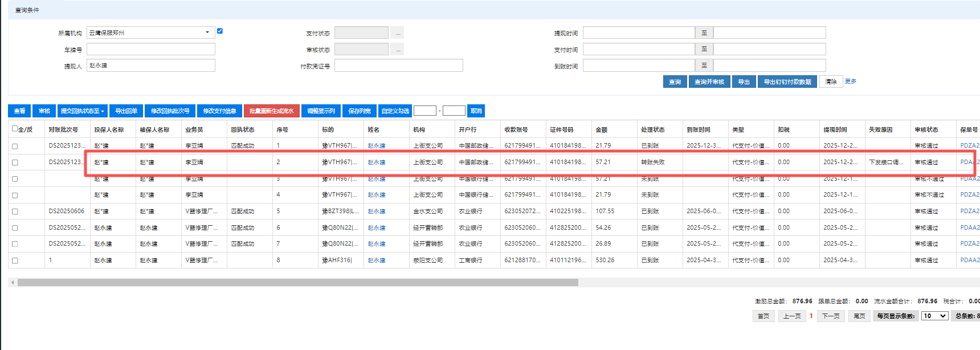Go to 下一页 in pagination
Screen dimensions: 980x350
coord(830,316)
